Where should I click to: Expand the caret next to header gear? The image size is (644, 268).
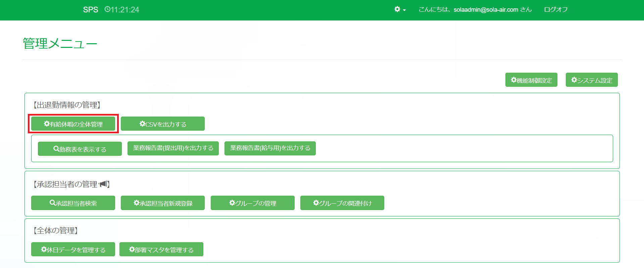click(404, 10)
